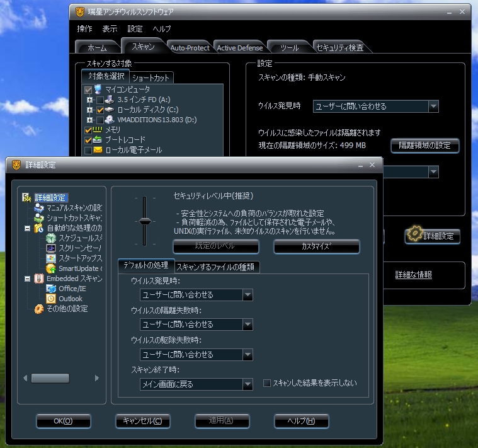Click 3.5インチ FD (A:) drive icon
The height and width of the screenshot is (448, 478).
(110, 100)
